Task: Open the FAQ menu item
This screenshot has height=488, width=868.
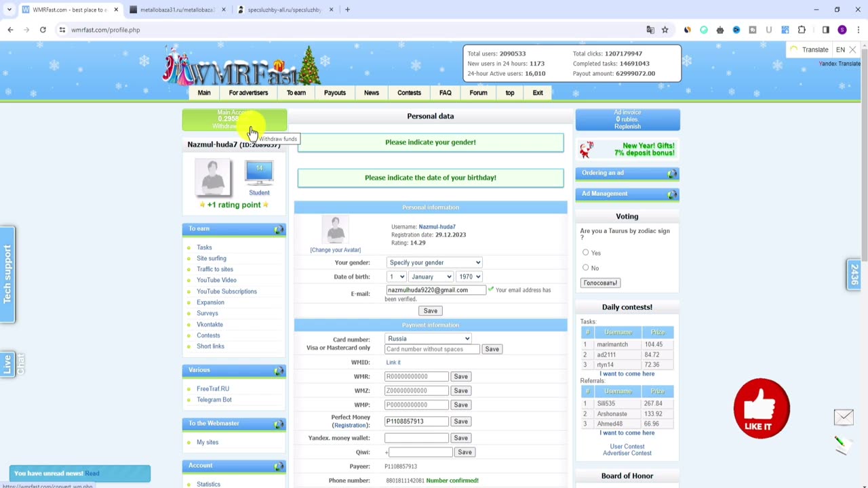Action: coord(445,93)
